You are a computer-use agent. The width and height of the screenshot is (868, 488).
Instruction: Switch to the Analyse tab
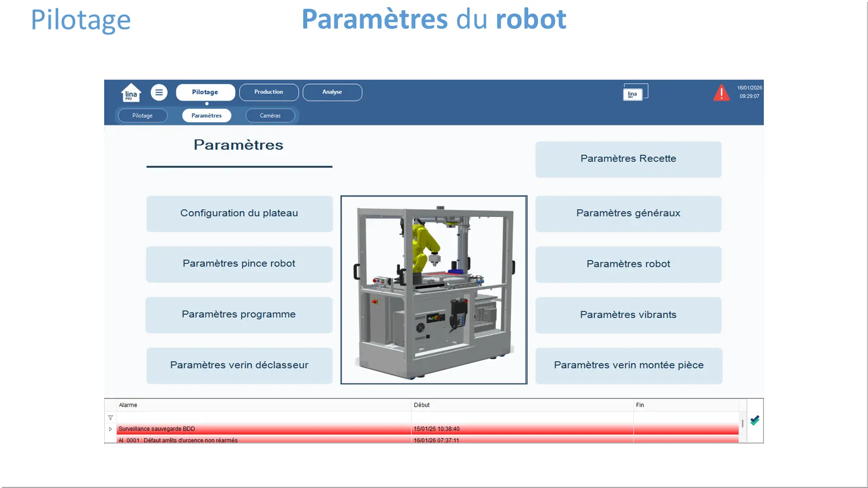coord(332,92)
